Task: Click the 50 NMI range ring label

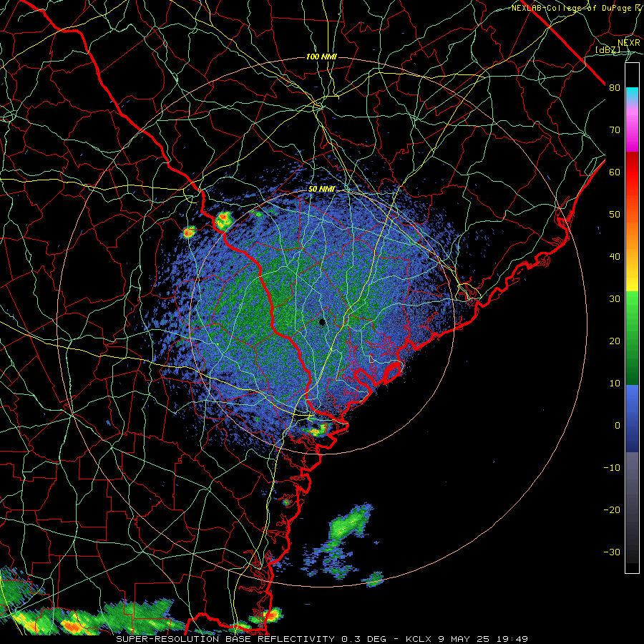Action: pyautogui.click(x=321, y=190)
